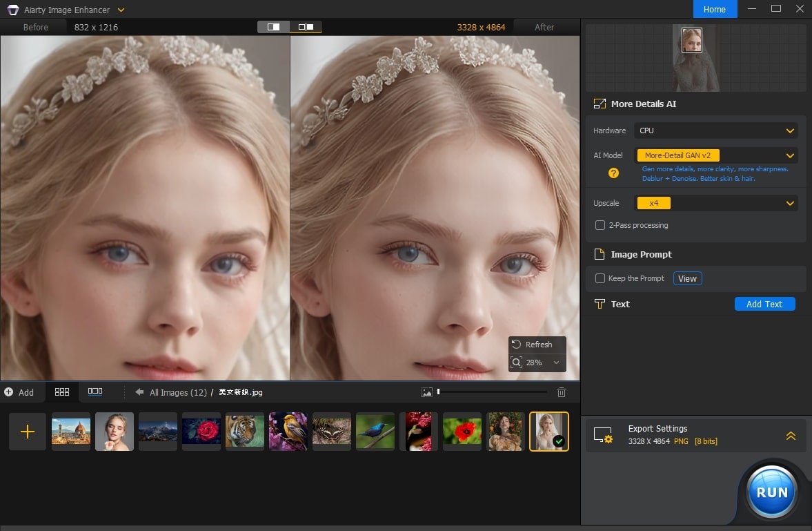812x531 pixels.
Task: Open the AI Model More-Detail GAN v2 dropdown
Action: [715, 155]
